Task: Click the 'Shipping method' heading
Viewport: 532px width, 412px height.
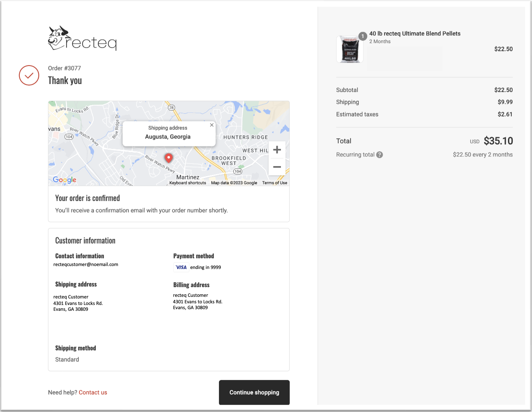Action: coord(75,348)
